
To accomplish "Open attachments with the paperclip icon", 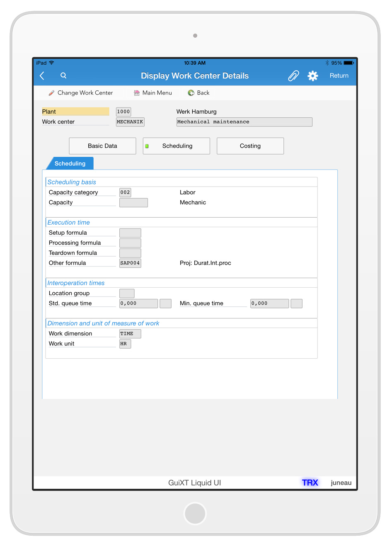I will coord(293,76).
